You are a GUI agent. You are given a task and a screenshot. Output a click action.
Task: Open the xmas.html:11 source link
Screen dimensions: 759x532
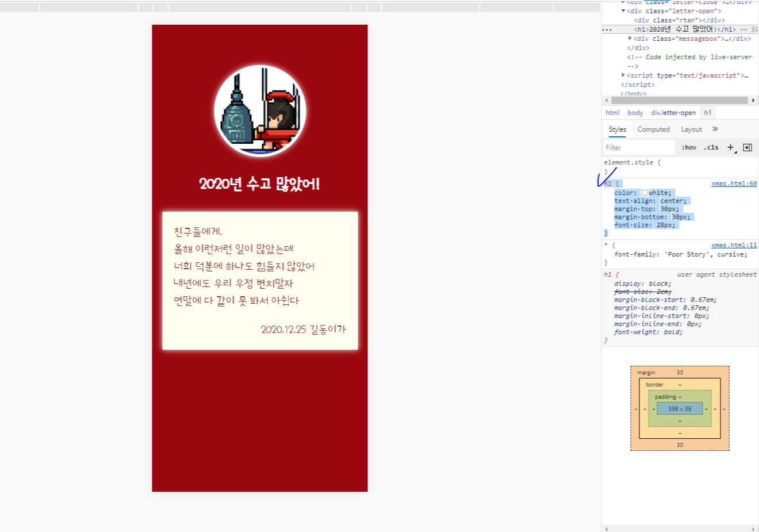pyautogui.click(x=734, y=245)
